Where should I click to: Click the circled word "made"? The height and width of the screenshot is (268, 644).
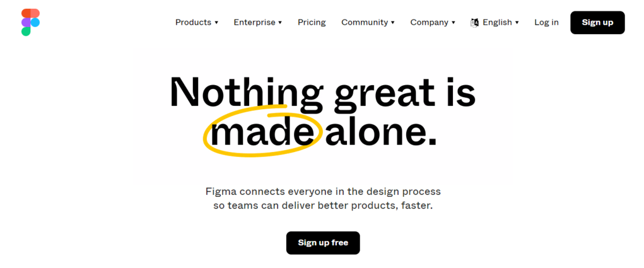click(x=262, y=133)
